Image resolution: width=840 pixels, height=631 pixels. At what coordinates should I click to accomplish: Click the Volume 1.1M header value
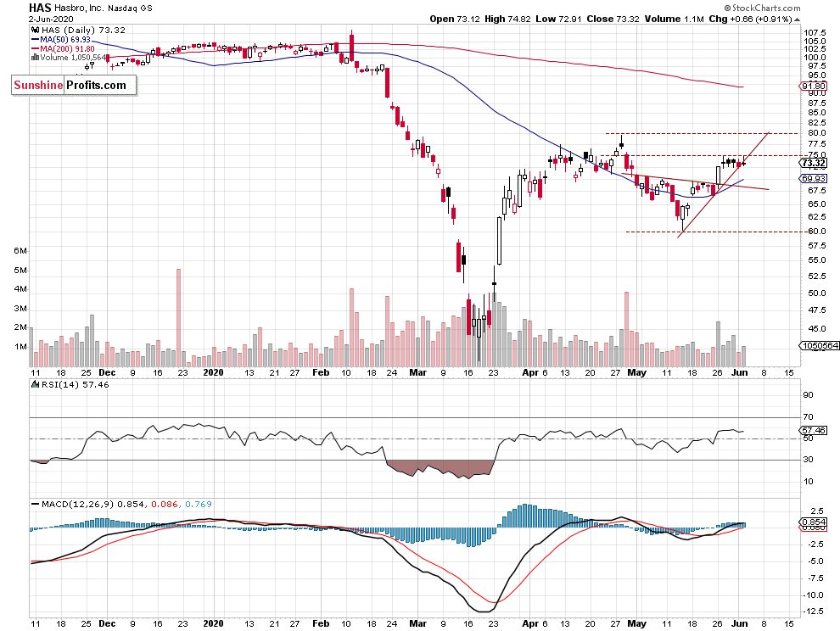tap(674, 19)
